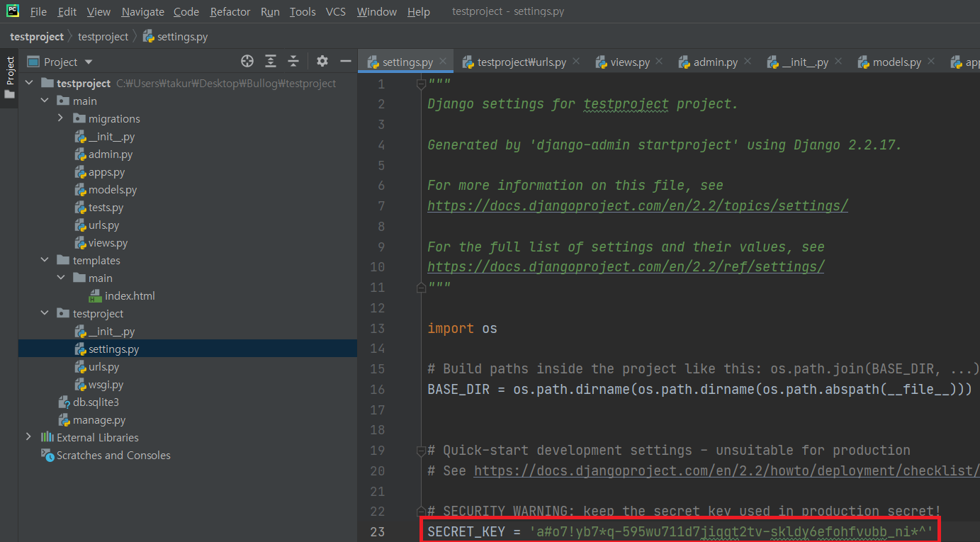Click settings.py in the breadcrumb bar
980x542 pixels.
(x=176, y=36)
